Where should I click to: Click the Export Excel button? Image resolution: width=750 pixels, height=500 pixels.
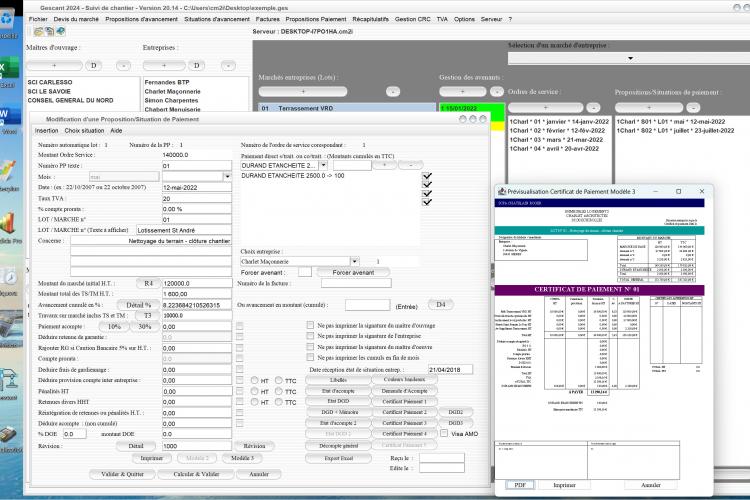coord(338,458)
